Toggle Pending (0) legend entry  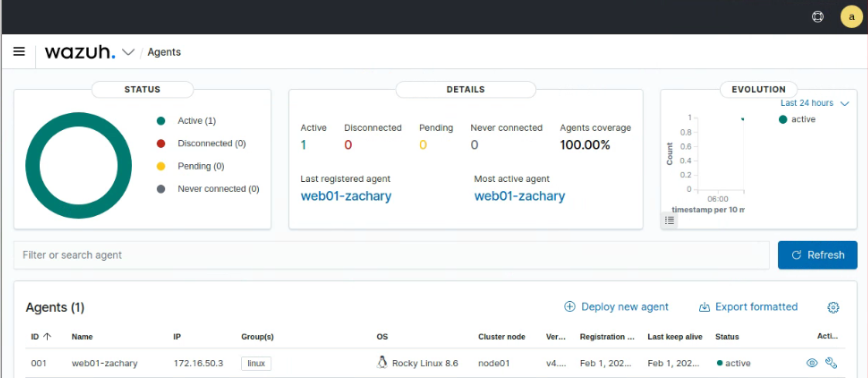tap(201, 166)
